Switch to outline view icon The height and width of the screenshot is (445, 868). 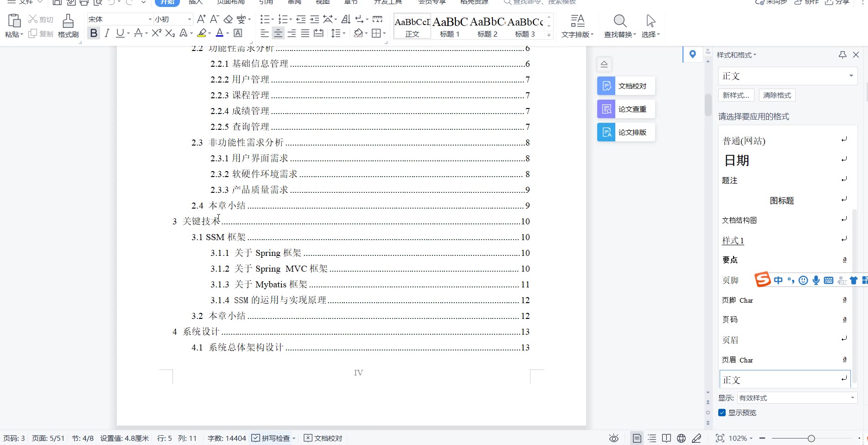(x=652, y=438)
